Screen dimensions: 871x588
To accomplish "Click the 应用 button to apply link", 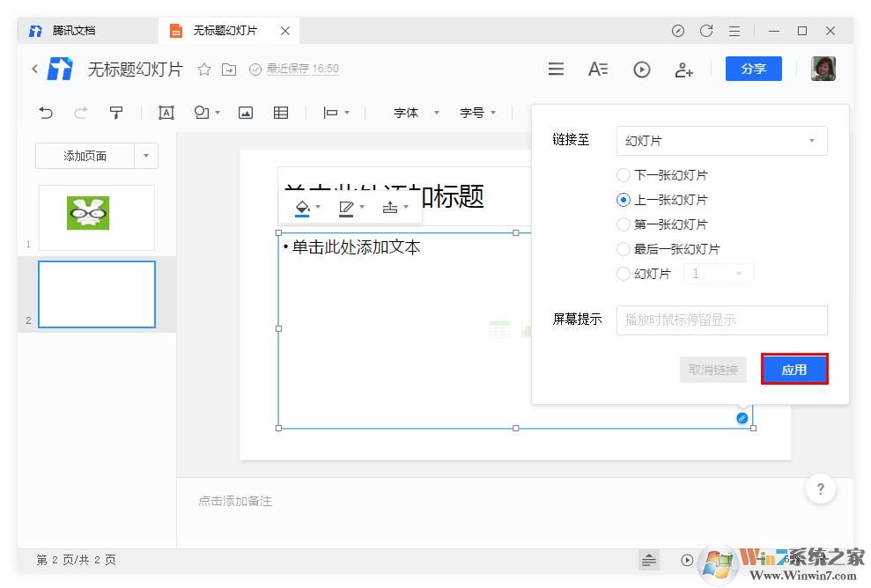I will 794,369.
